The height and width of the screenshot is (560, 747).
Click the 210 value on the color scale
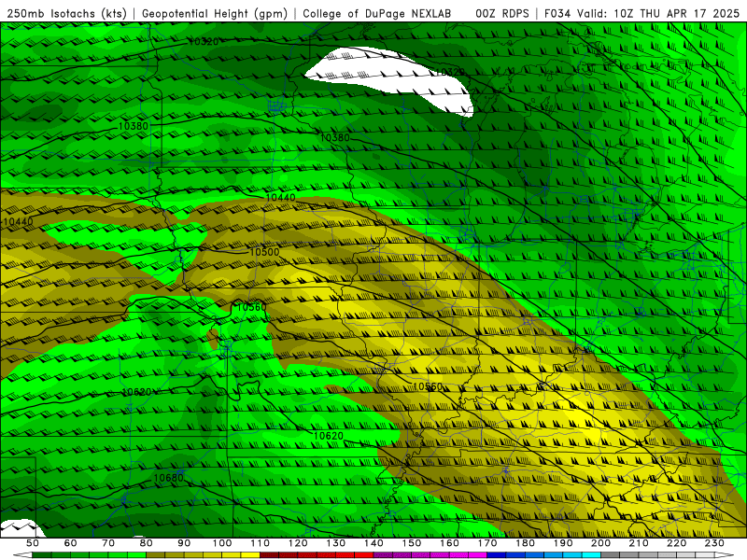tap(639, 543)
